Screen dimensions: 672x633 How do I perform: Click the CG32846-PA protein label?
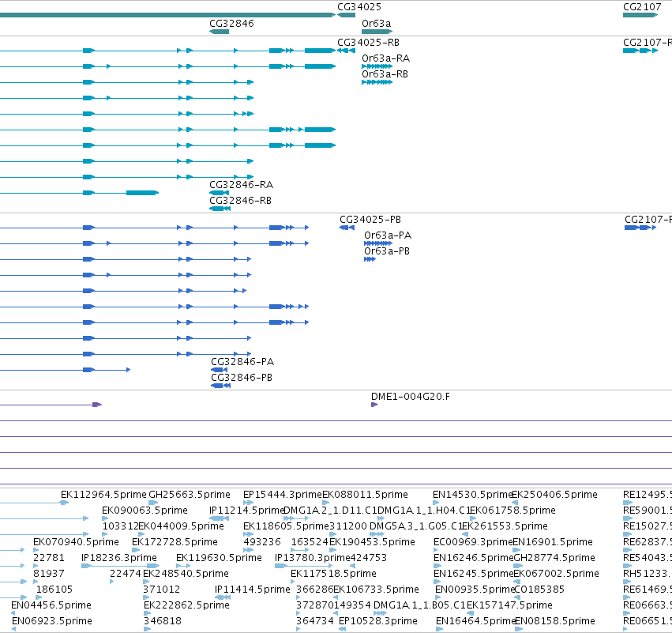(x=242, y=362)
